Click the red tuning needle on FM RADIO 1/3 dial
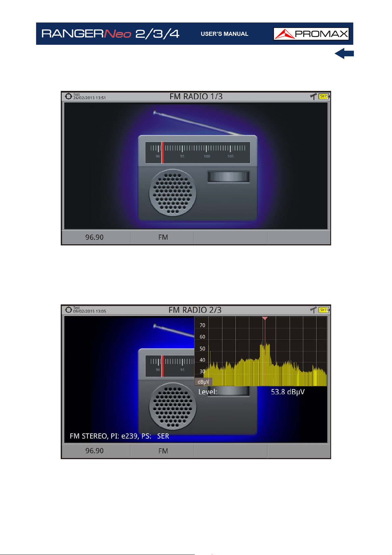This screenshot has width=392, height=555. click(162, 153)
